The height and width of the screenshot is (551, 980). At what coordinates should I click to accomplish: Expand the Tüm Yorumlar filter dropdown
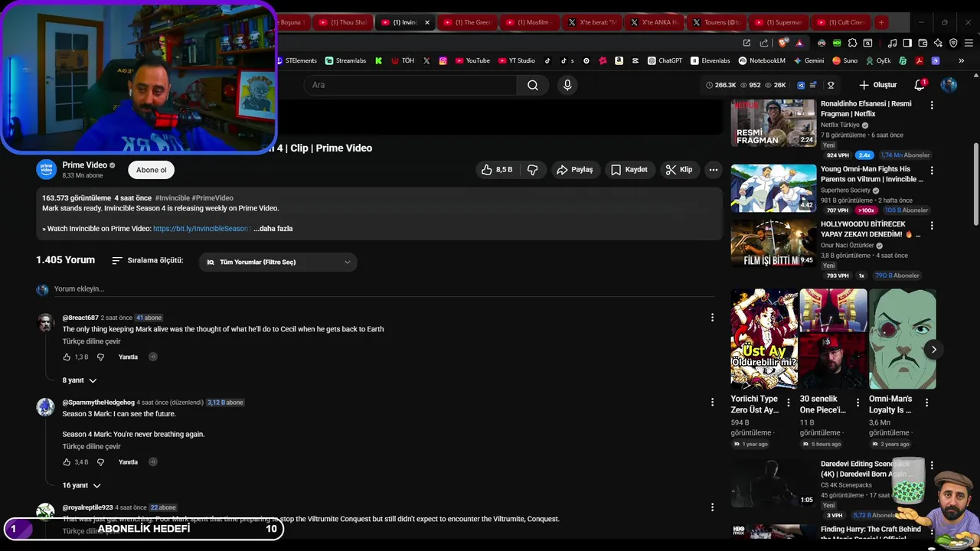click(278, 262)
